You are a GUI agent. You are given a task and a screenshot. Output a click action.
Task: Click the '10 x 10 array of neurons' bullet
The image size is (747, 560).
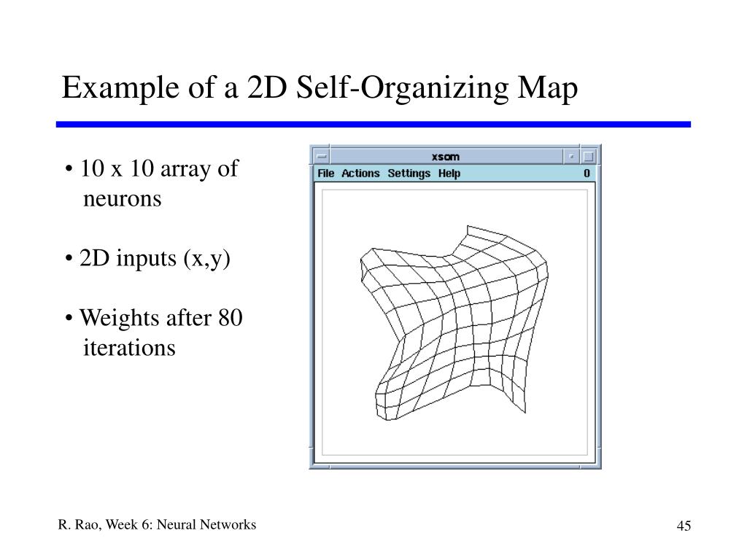tap(152, 183)
